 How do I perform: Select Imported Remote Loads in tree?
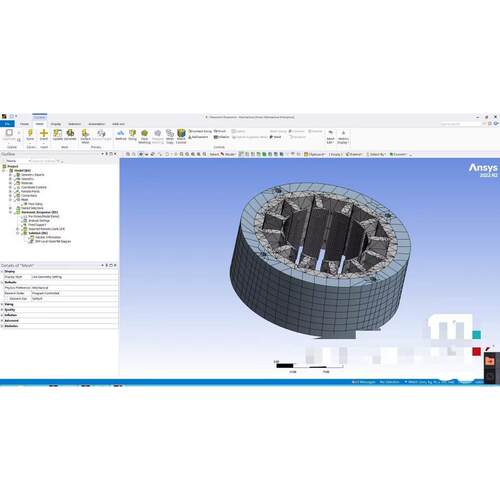pyautogui.click(x=46, y=229)
